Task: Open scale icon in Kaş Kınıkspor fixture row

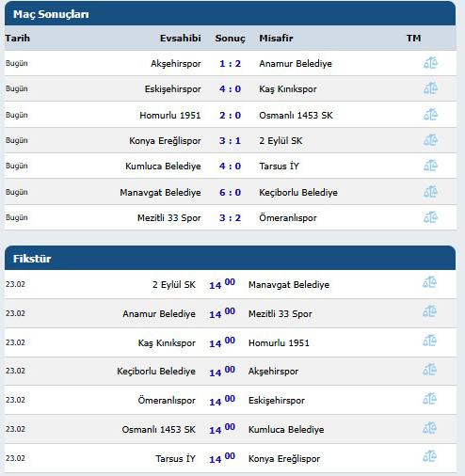Action: point(429,341)
